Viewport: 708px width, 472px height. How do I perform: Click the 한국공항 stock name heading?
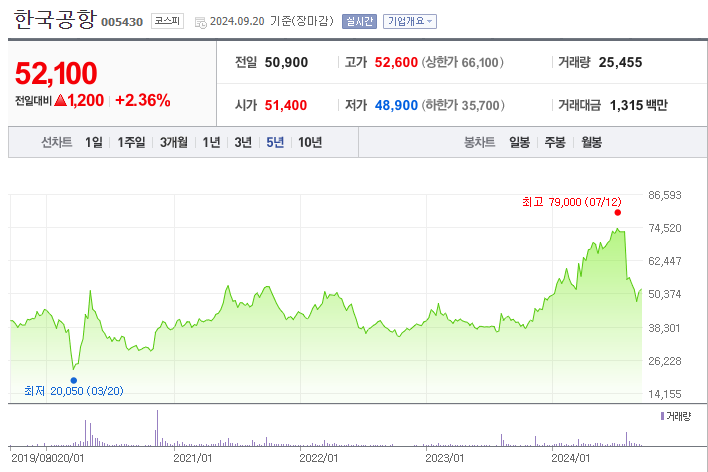[x=55, y=19]
